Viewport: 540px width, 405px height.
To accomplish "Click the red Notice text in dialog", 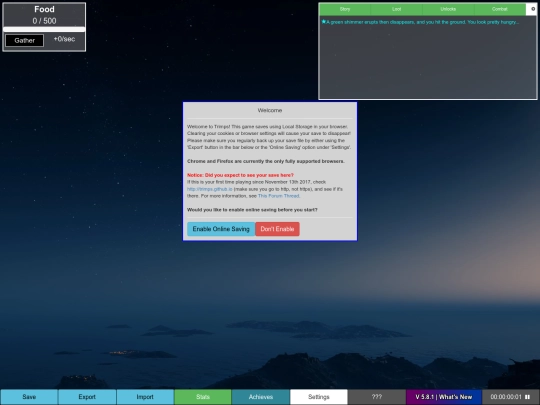I will click(240, 175).
